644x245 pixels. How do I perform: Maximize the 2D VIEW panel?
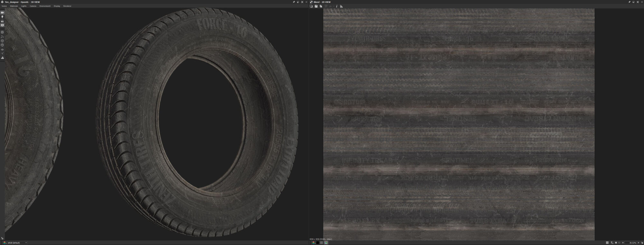tap(638, 2)
